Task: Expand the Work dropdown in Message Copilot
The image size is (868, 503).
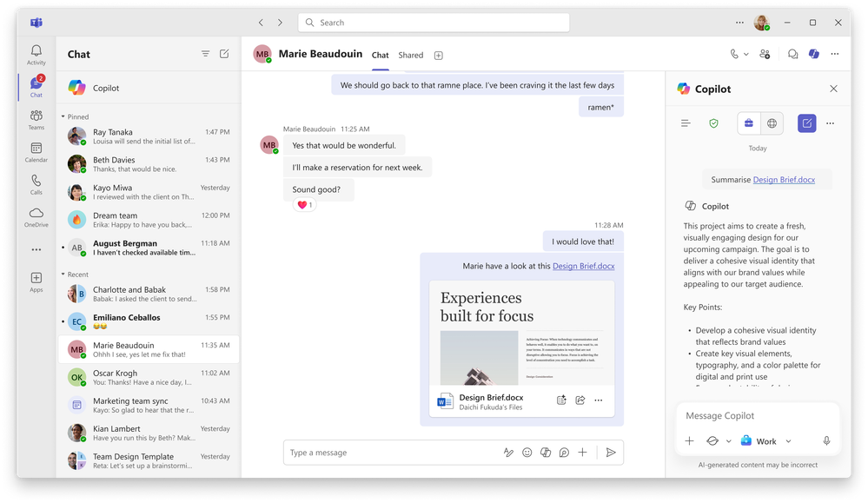Action: (x=787, y=440)
